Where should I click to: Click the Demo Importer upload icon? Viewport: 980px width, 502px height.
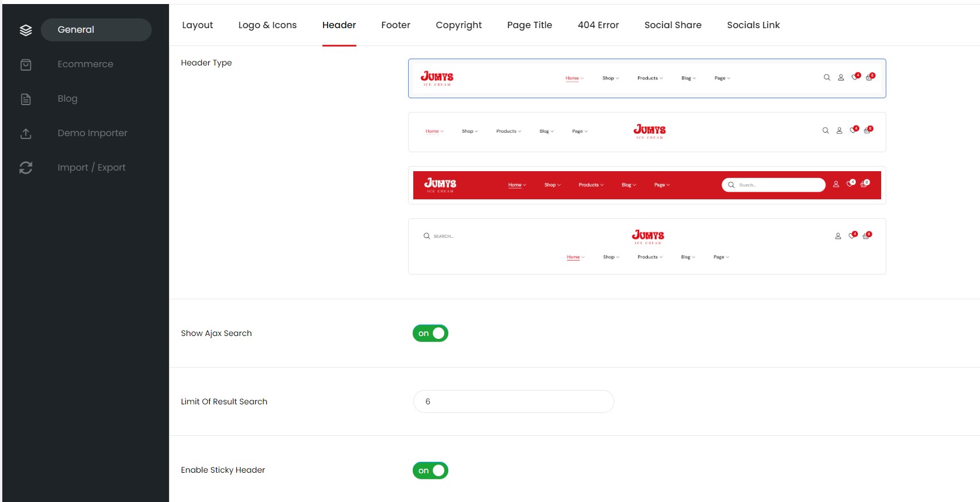[26, 134]
